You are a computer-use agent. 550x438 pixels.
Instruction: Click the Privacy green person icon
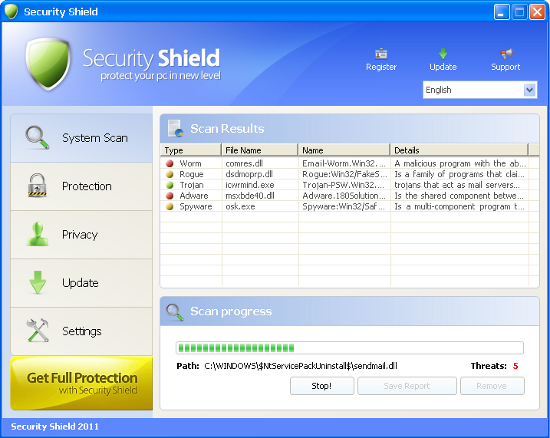pos(38,234)
